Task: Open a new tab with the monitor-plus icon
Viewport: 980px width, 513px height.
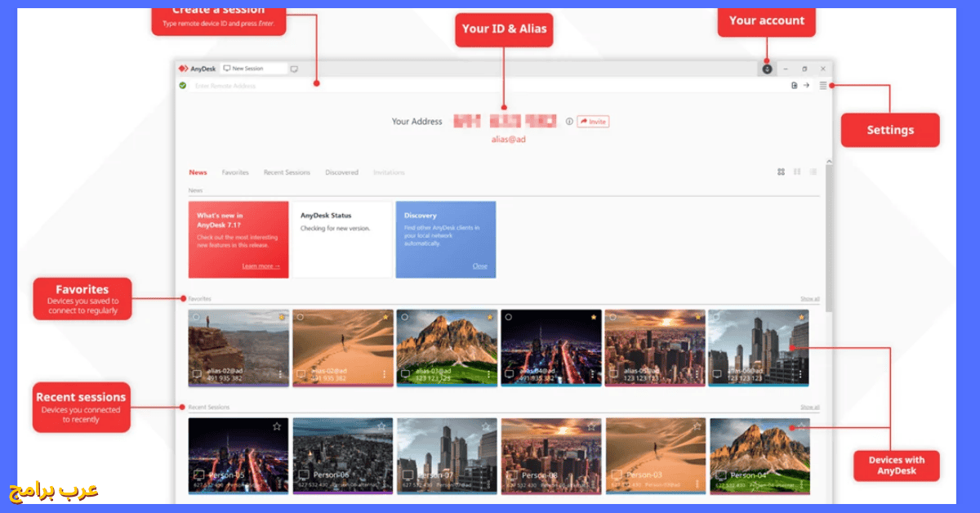Action: click(x=294, y=69)
